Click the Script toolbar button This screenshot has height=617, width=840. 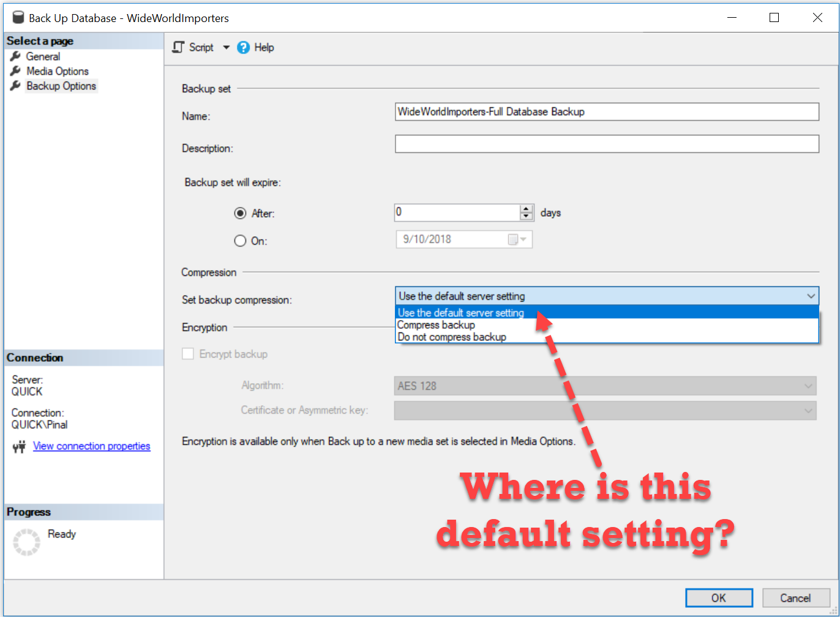pyautogui.click(x=193, y=47)
